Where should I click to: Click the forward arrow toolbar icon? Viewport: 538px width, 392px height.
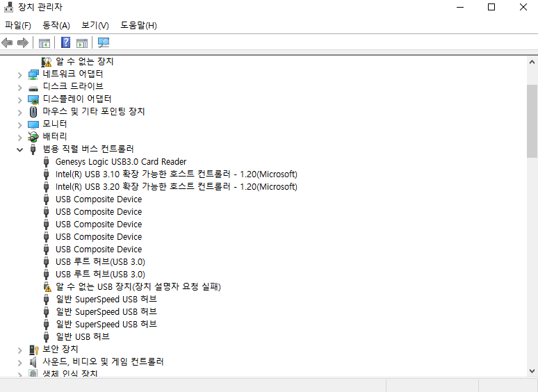coord(23,43)
